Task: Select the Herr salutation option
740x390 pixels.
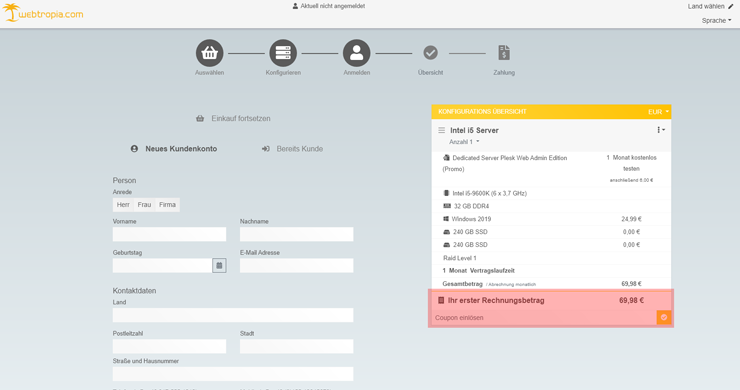Action: pos(123,205)
